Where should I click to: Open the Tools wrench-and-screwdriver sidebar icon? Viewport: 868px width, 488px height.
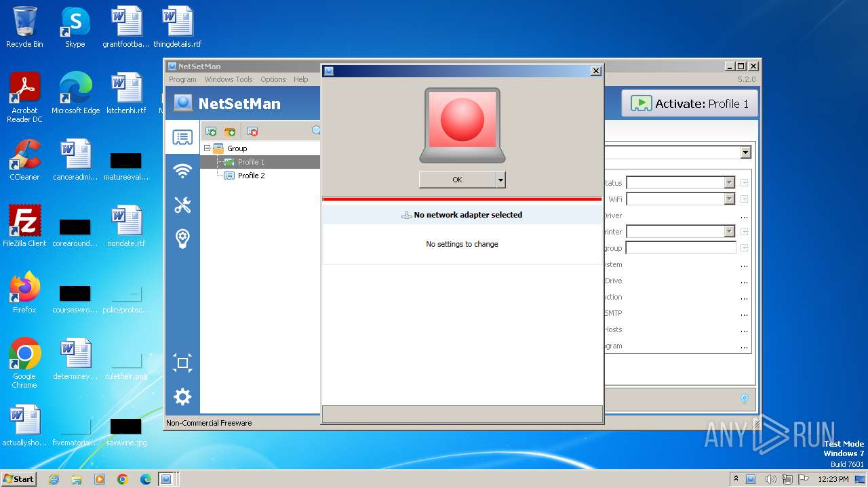tap(182, 205)
